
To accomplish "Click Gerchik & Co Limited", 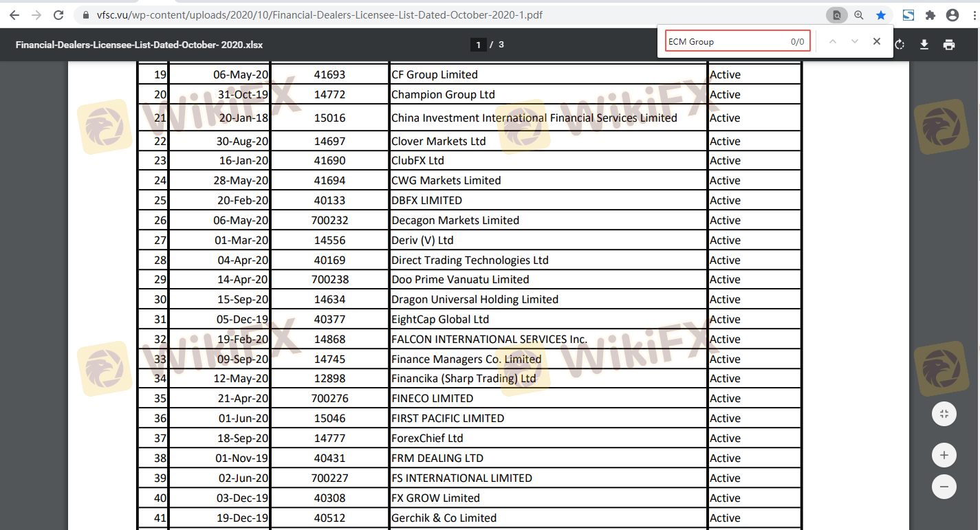I will tap(444, 518).
